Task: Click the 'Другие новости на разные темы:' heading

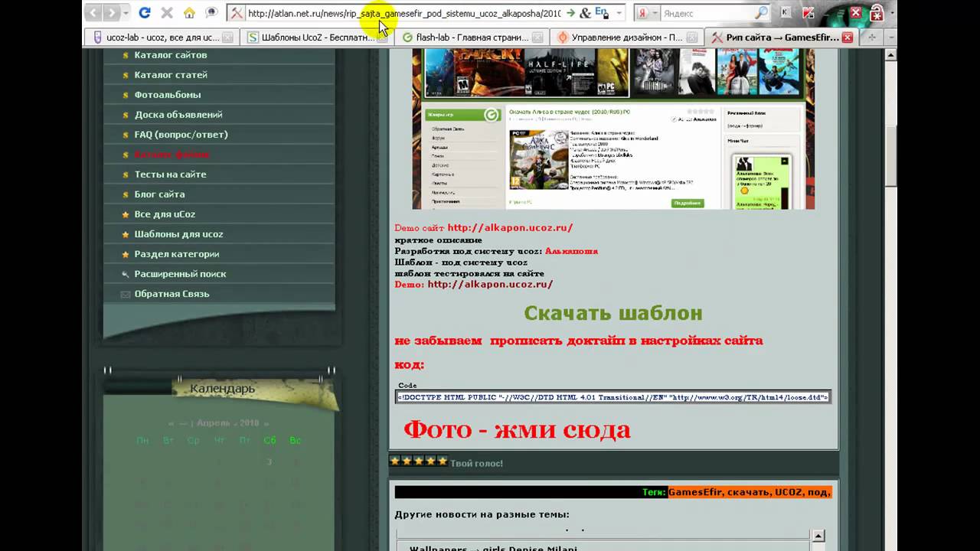Action: (482, 514)
